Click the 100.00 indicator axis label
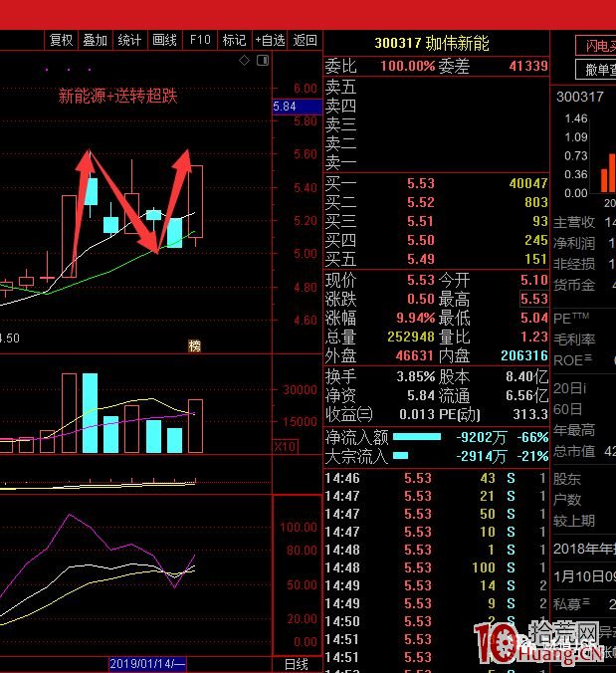Screen dimensions: 616x673 point(299,527)
